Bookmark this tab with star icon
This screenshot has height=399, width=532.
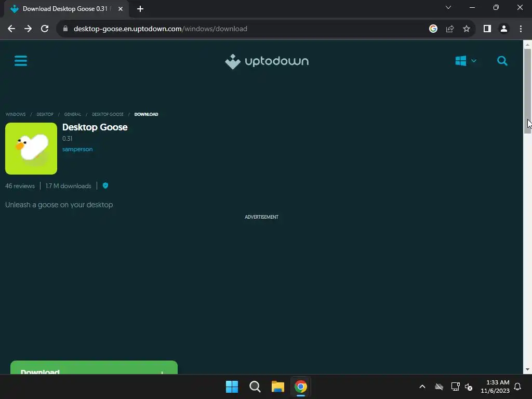(467, 29)
